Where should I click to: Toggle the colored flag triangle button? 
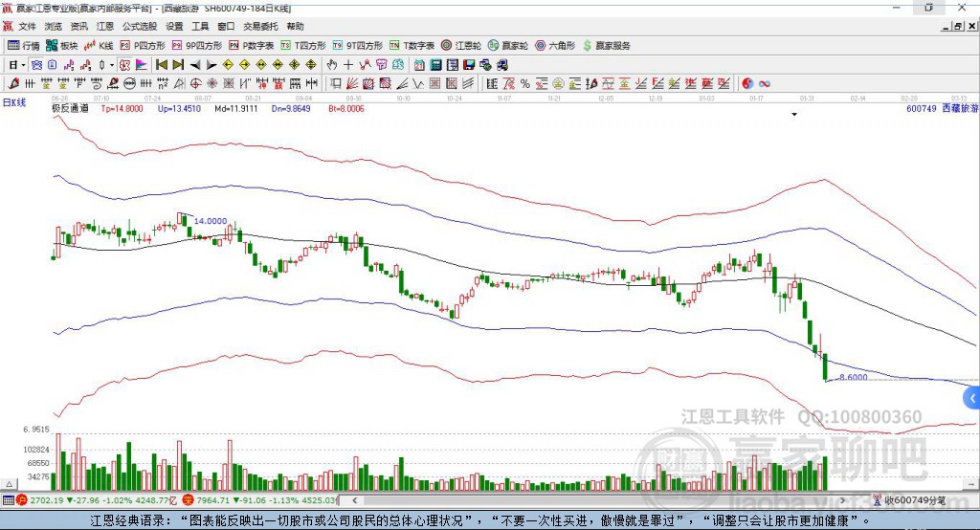pyautogui.click(x=142, y=64)
